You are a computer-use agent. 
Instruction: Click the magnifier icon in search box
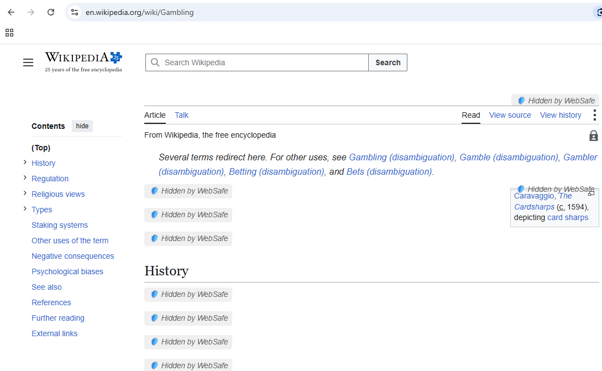pyautogui.click(x=155, y=62)
